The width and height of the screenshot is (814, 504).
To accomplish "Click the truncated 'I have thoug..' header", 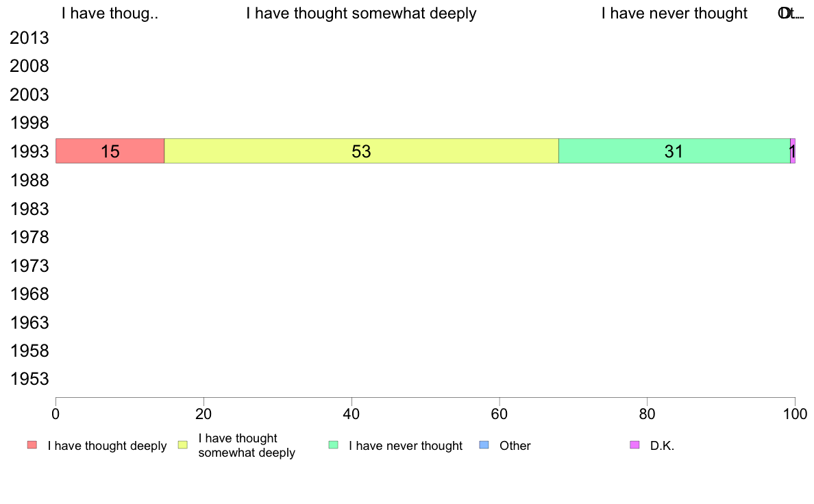I will (110, 14).
